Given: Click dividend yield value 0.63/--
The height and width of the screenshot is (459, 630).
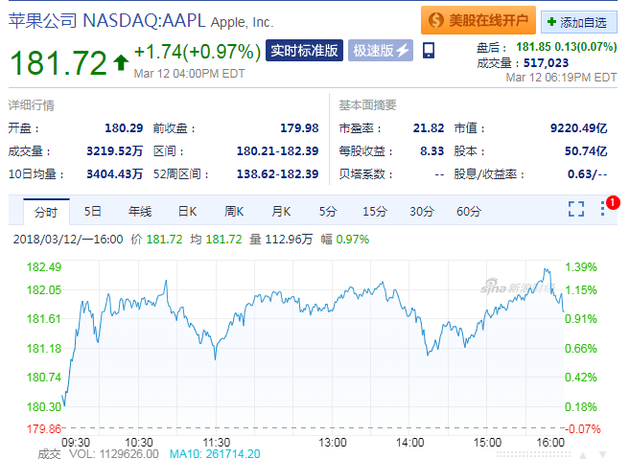Looking at the screenshot, I should coord(587,174).
